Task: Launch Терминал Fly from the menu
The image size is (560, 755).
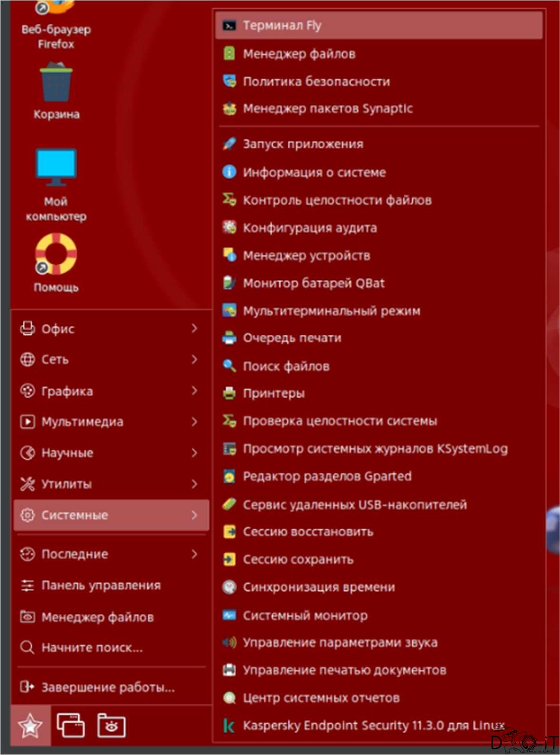Action: coord(282,25)
